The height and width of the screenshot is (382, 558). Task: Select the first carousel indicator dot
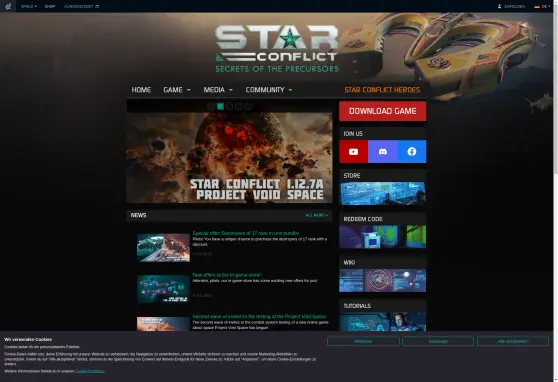(211, 106)
